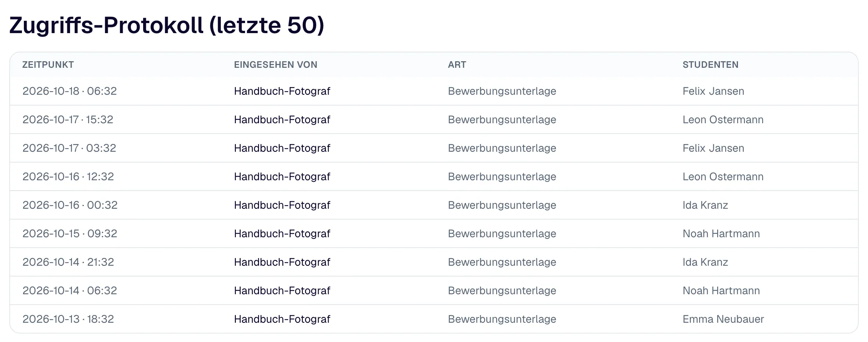
Task: Select timestamp 2026-10-16 · 00:32
Action: [x=70, y=205]
